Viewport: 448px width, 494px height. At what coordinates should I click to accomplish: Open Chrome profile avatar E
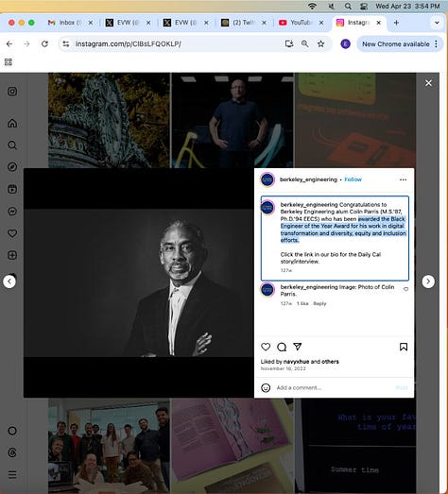point(346,44)
